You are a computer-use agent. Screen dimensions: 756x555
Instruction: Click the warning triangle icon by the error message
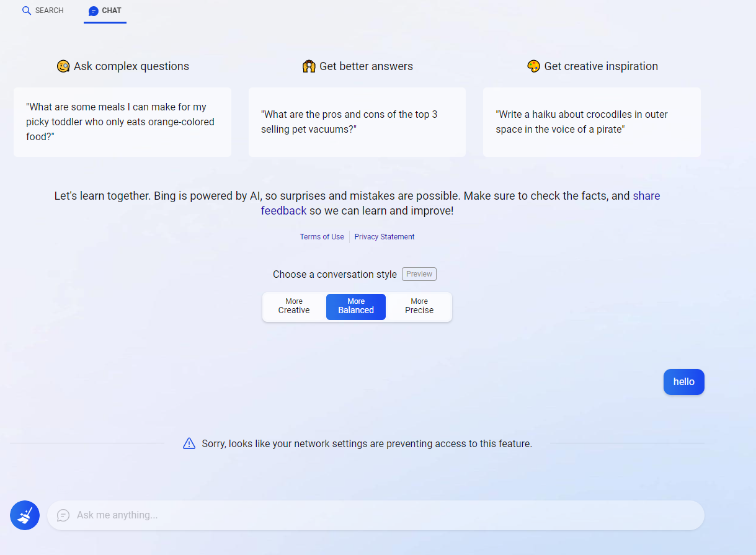tap(189, 443)
